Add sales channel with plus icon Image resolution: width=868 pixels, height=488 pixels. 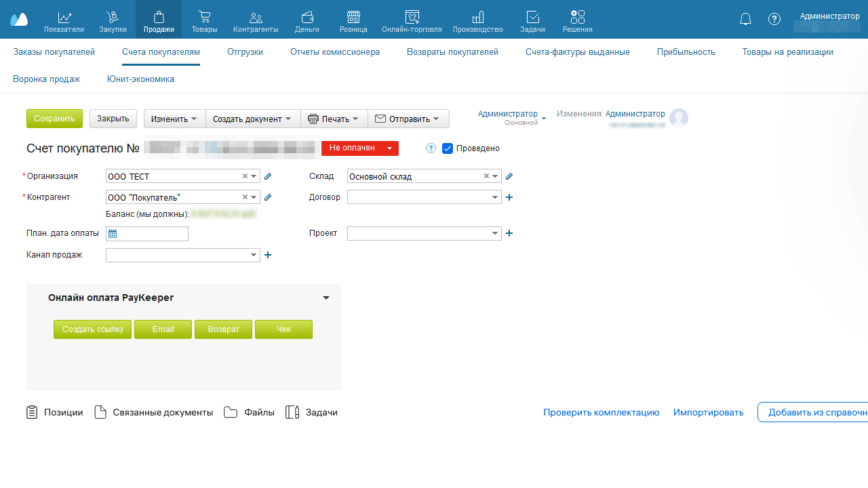click(x=268, y=255)
